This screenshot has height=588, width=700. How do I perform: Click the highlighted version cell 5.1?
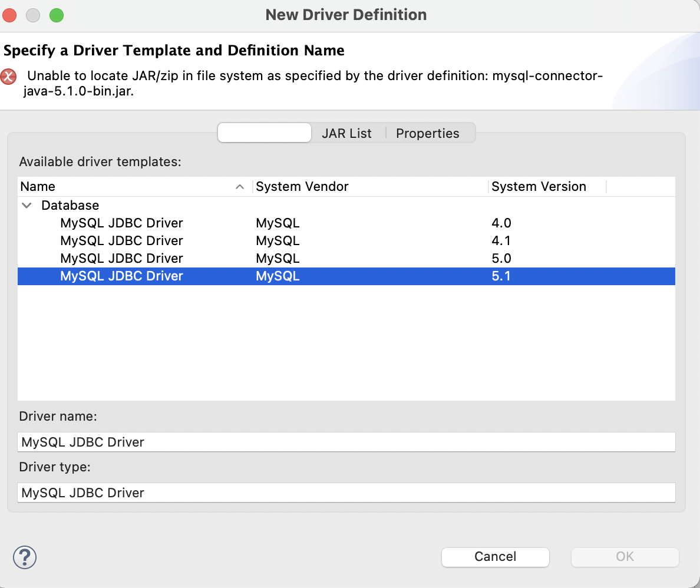pos(501,276)
